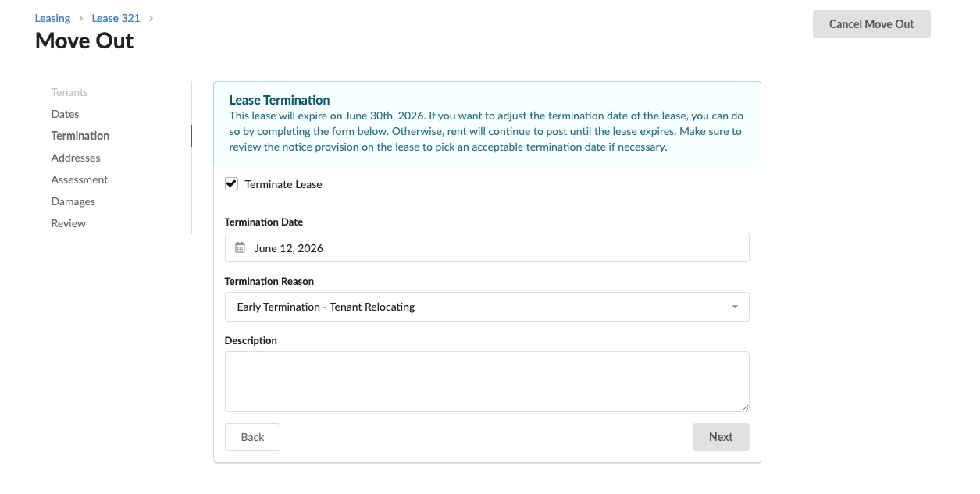The image size is (980, 494).
Task: Open the Assessment step
Action: point(80,179)
